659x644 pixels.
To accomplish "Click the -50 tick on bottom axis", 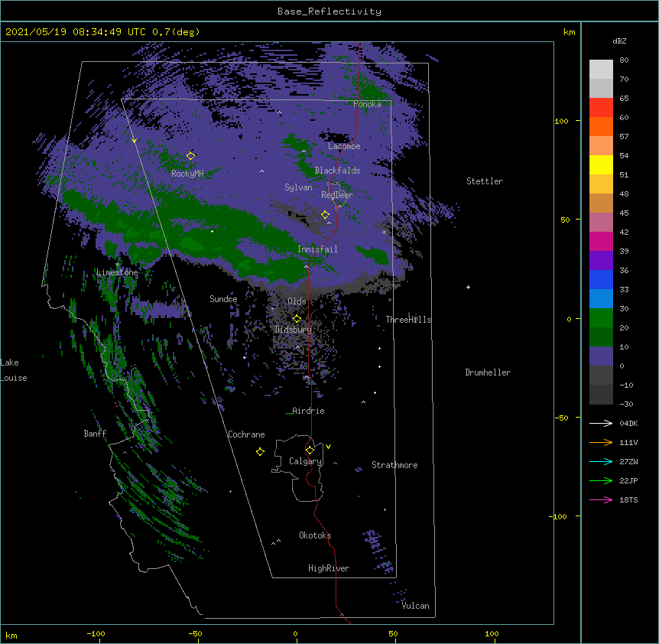I will point(195,633).
